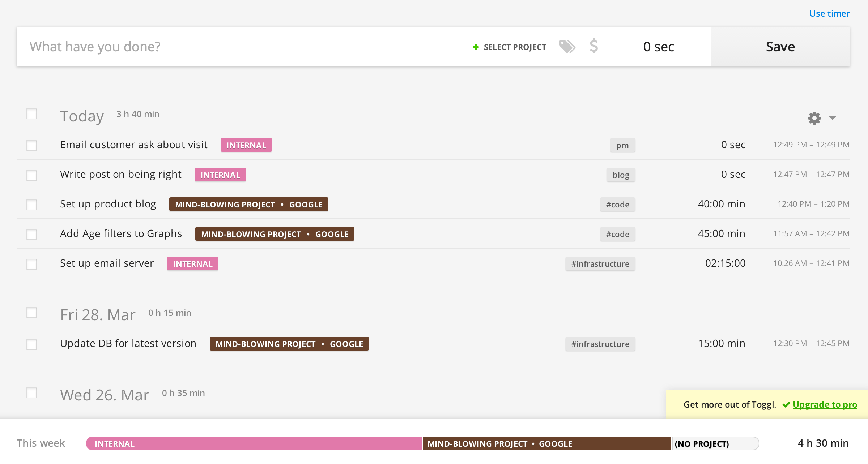
Task: Click 'Set up product blog' description
Action: tap(108, 204)
